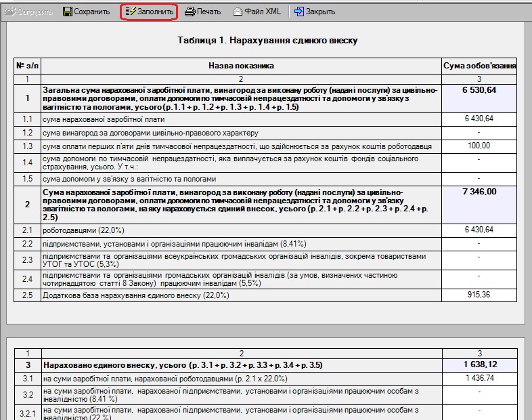Select the 7 346,00 total in row 2

(479, 192)
